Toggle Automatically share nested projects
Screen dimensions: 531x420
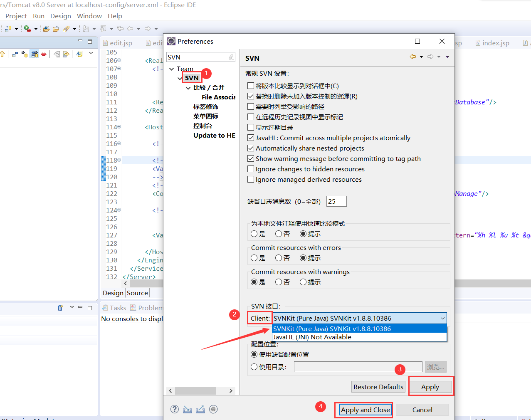pyautogui.click(x=251, y=148)
